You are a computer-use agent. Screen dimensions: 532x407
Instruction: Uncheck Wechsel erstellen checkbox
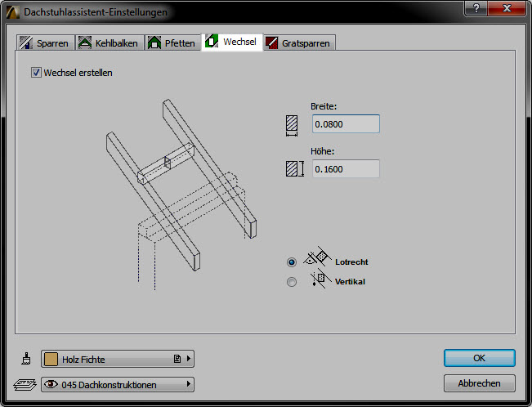tap(36, 72)
